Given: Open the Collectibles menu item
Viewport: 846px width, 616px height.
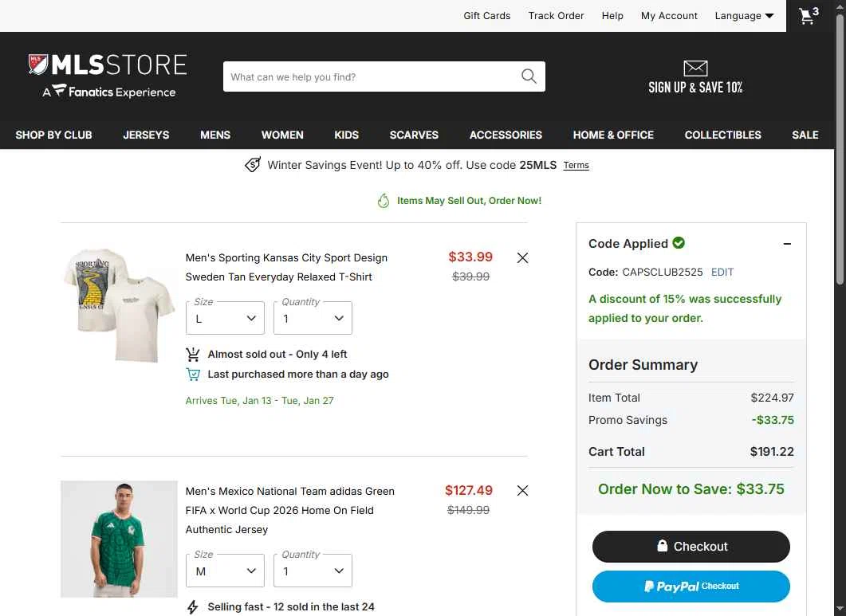Looking at the screenshot, I should click(722, 135).
